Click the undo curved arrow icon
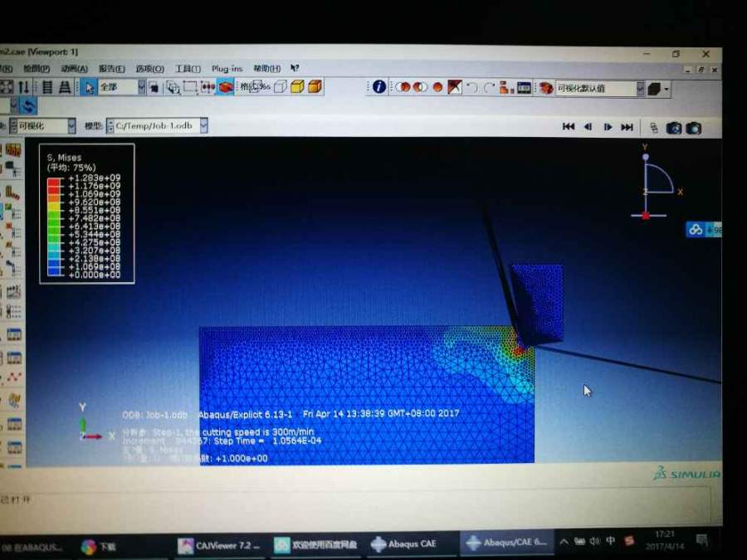 472,88
